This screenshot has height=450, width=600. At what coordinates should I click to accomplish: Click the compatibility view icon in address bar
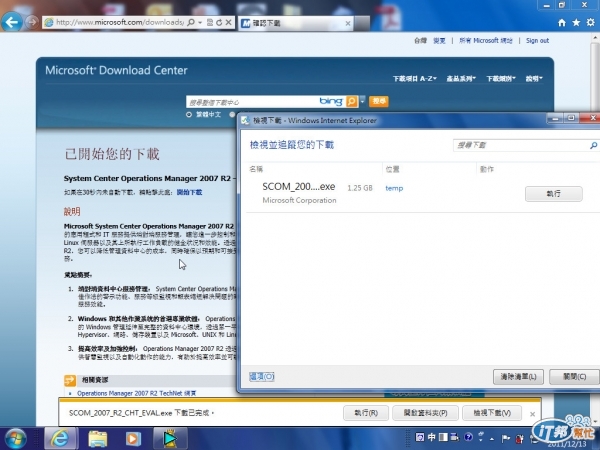click(210, 23)
